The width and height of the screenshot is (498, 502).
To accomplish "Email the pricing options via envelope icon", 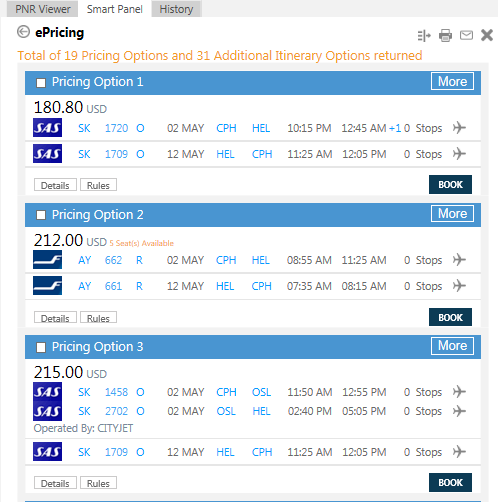I will coord(466,35).
